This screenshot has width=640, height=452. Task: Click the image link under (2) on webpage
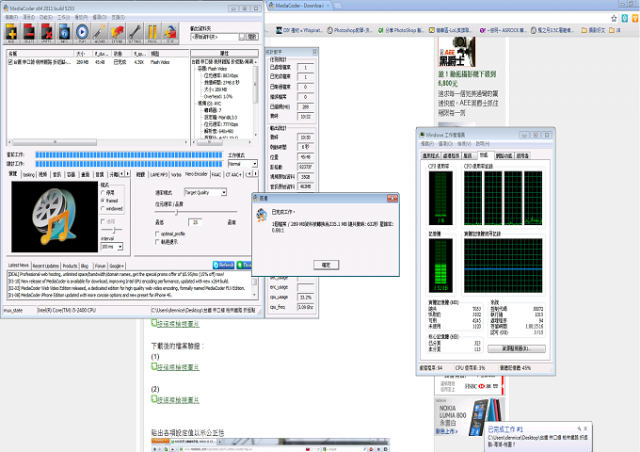tap(176, 399)
